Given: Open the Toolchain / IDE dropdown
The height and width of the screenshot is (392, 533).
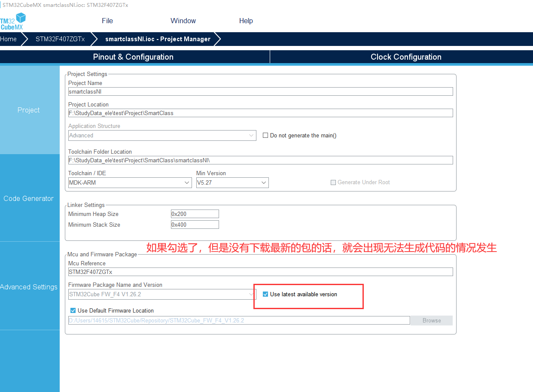Looking at the screenshot, I should [x=130, y=182].
